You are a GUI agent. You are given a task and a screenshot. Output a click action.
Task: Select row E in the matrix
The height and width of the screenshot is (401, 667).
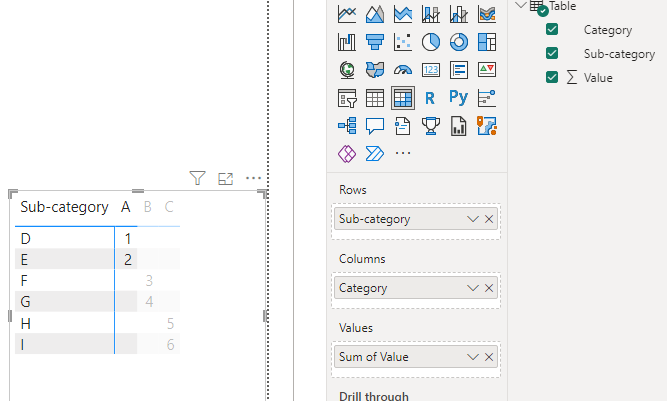pyautogui.click(x=24, y=259)
